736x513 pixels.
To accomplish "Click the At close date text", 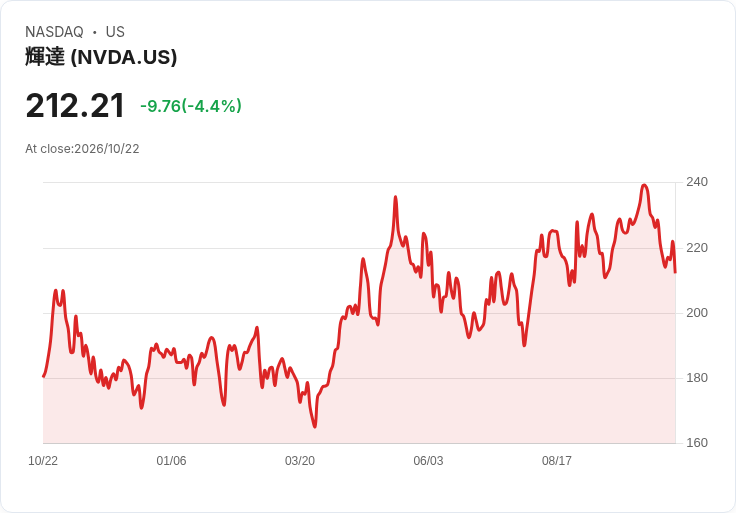I will pos(82,149).
